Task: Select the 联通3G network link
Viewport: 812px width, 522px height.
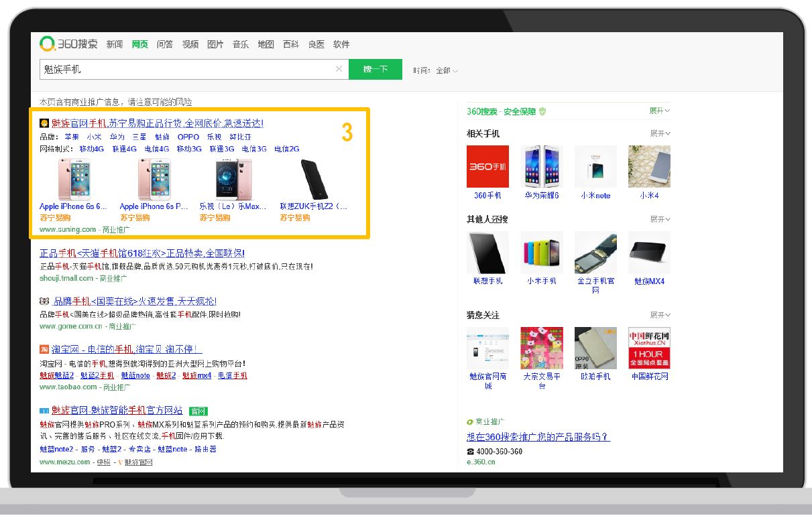Action: pos(222,149)
